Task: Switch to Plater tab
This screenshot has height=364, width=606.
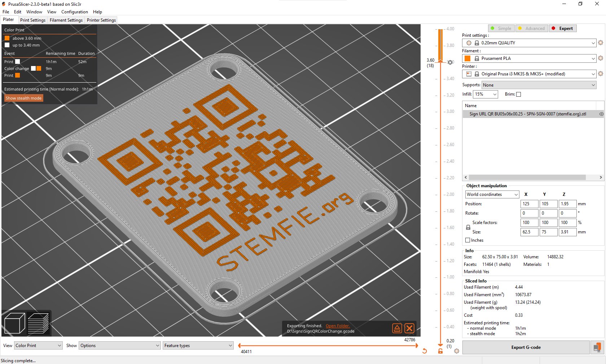Action: click(x=9, y=20)
